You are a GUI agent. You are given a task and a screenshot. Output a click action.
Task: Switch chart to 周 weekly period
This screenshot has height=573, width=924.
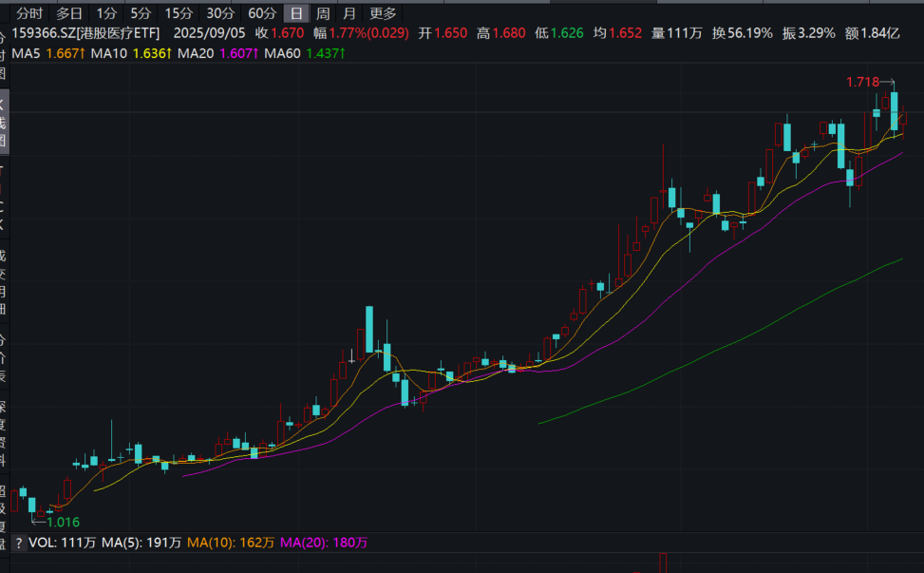tap(323, 13)
